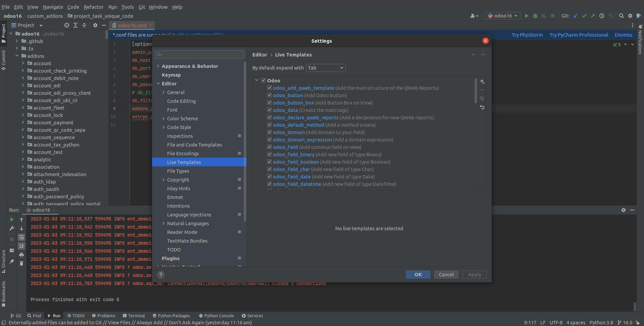Viewport: 644px width, 326px height.
Task: Uncheck odoo_default_method checkbox
Action: [269, 125]
